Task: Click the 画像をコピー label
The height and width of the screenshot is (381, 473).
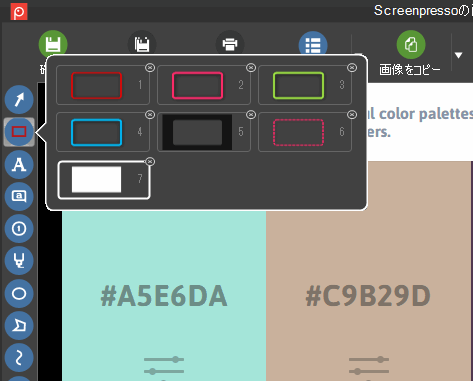Action: [x=410, y=70]
